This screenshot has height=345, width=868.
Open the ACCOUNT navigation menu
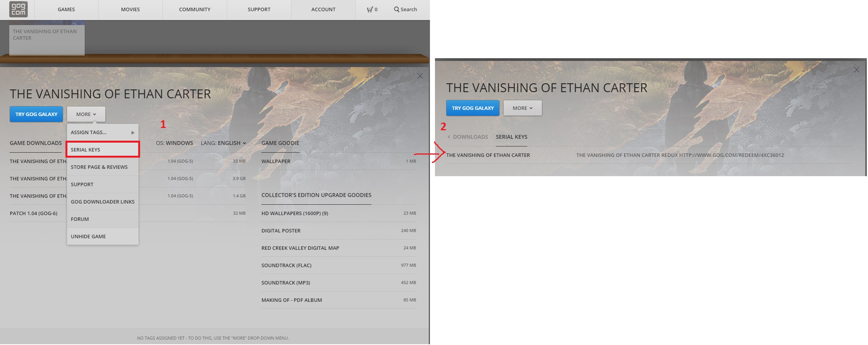(323, 9)
